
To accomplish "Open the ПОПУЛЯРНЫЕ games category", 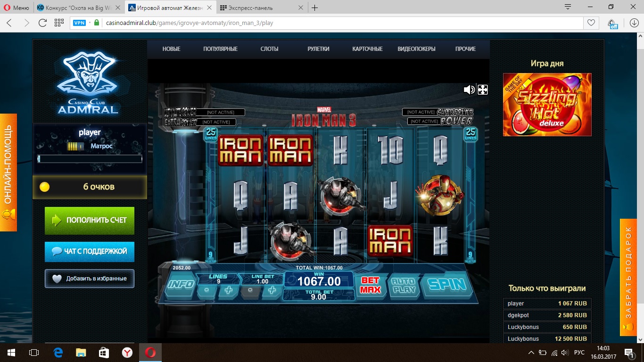I will pyautogui.click(x=220, y=49).
